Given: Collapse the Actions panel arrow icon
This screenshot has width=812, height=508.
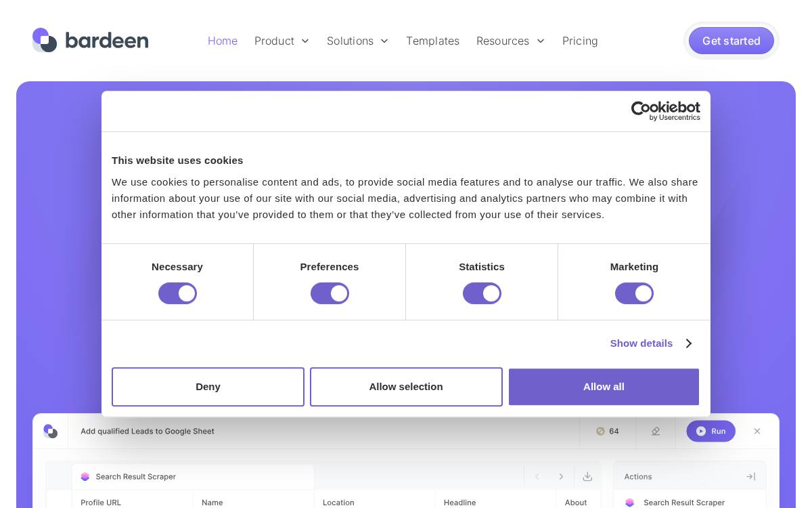Looking at the screenshot, I should click(750, 477).
